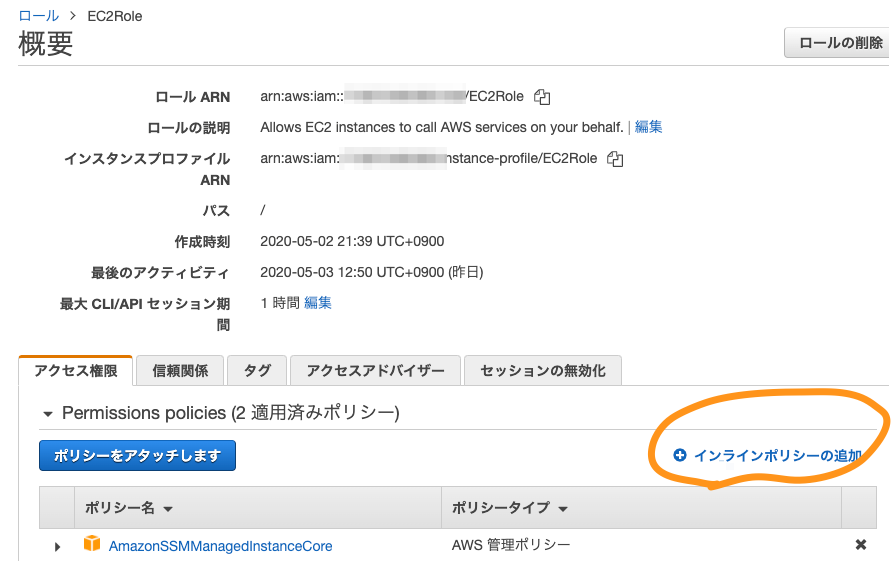The width and height of the screenshot is (891, 561).
Task: Click the plus icon for inline policy
Action: point(680,455)
